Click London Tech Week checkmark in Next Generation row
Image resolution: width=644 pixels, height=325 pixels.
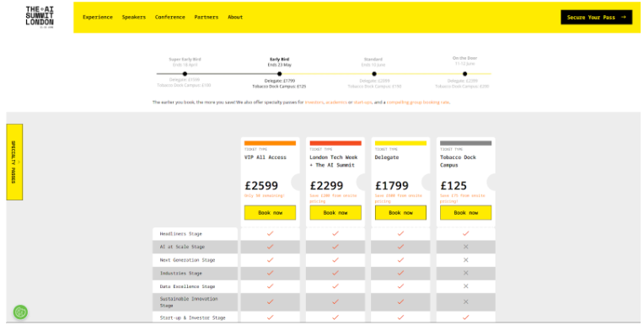coord(335,260)
